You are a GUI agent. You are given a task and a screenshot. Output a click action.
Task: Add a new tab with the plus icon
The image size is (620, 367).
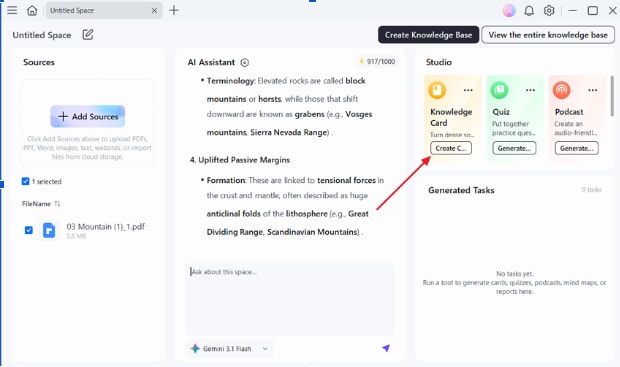(x=174, y=10)
